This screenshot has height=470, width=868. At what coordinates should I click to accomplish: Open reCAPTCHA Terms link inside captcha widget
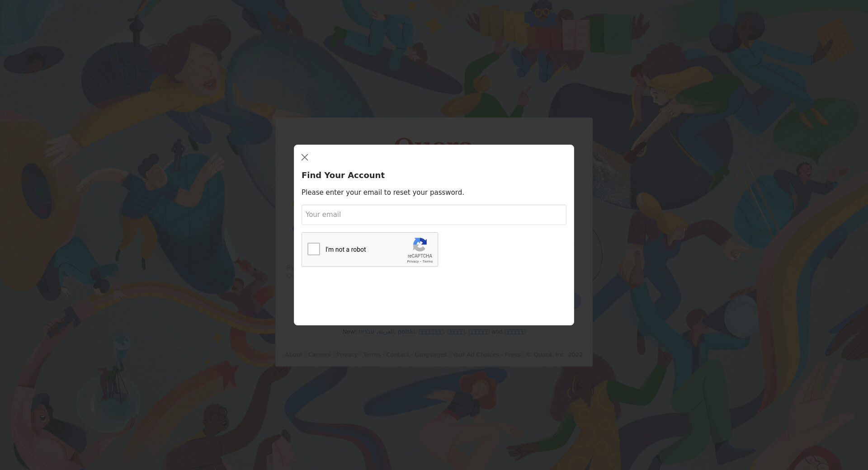click(428, 262)
